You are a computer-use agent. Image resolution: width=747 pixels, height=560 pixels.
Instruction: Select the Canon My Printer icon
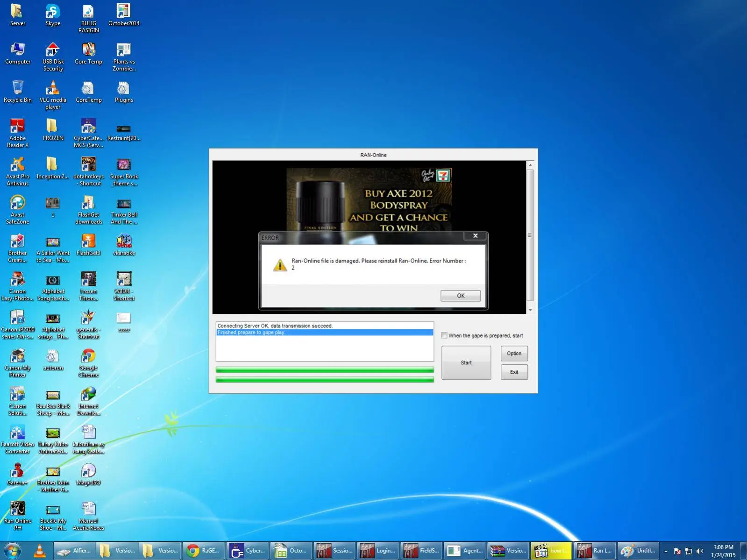[x=18, y=363]
